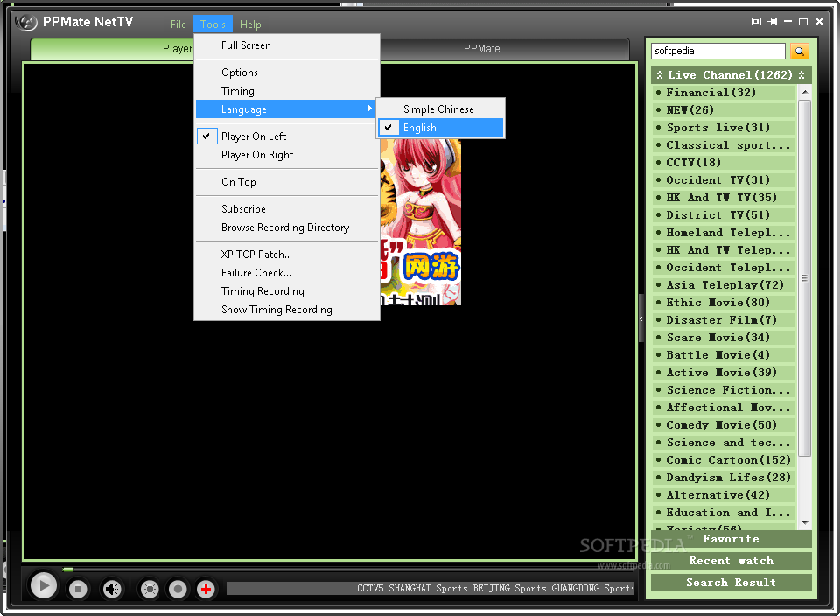Screen dimensions: 840x616
Task: Open the Help menu
Action: point(250,24)
